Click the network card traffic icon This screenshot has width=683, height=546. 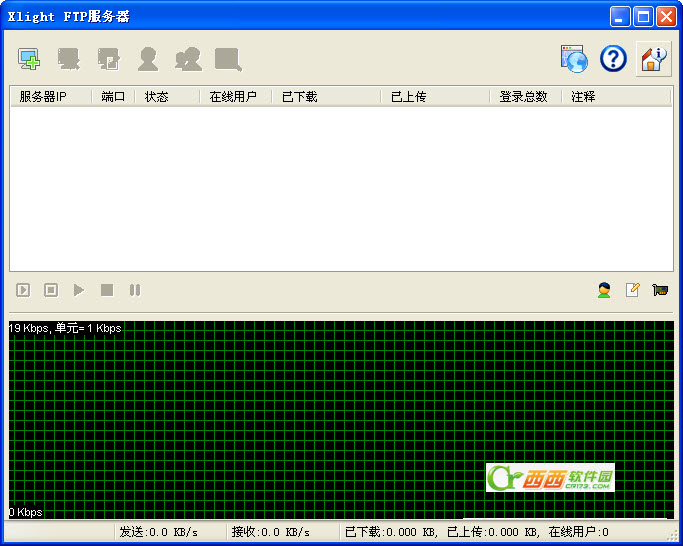660,290
